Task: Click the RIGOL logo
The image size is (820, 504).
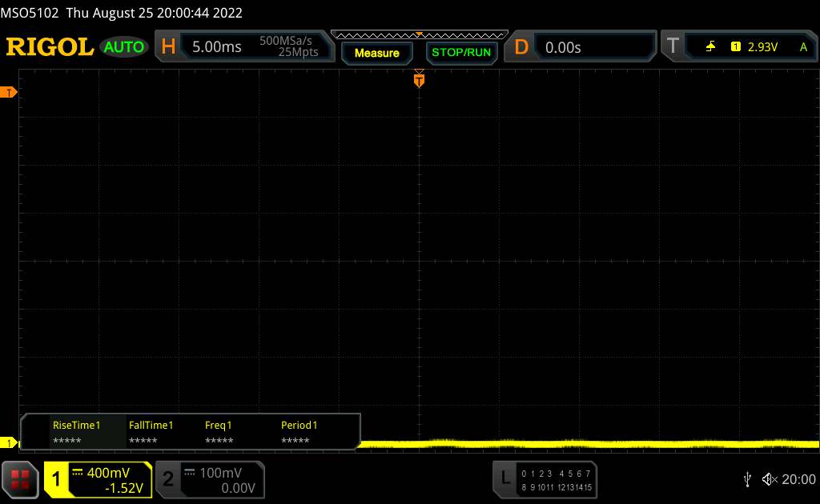Action: (x=50, y=47)
